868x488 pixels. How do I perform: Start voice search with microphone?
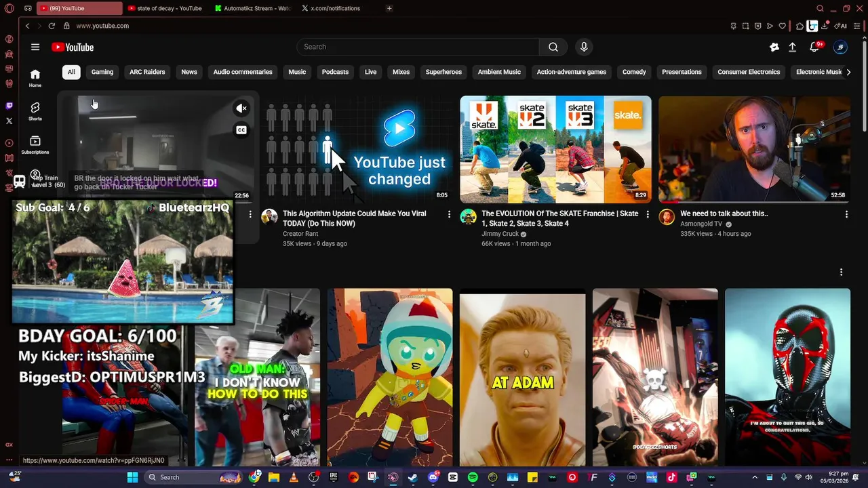tap(584, 47)
